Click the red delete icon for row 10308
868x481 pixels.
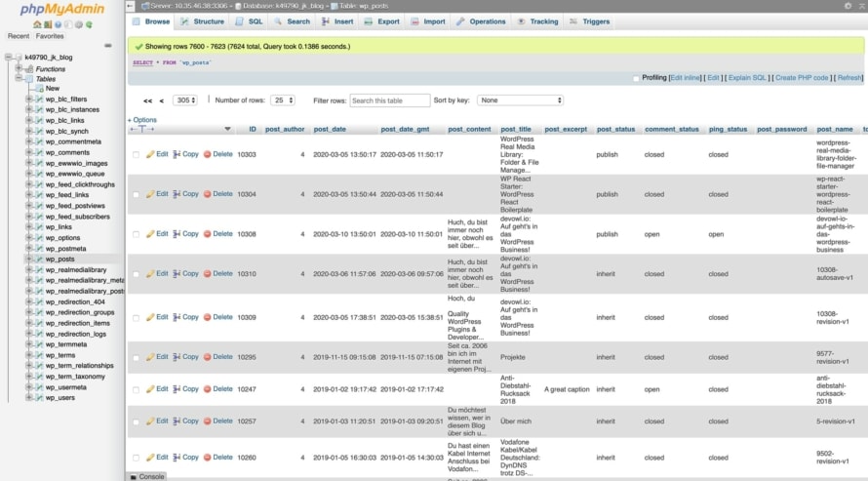tap(207, 234)
